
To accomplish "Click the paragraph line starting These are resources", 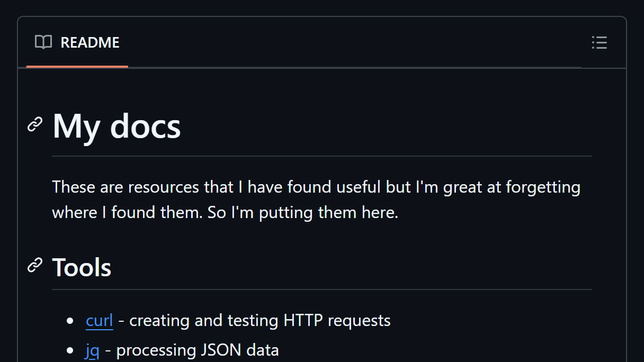I will click(x=316, y=187).
